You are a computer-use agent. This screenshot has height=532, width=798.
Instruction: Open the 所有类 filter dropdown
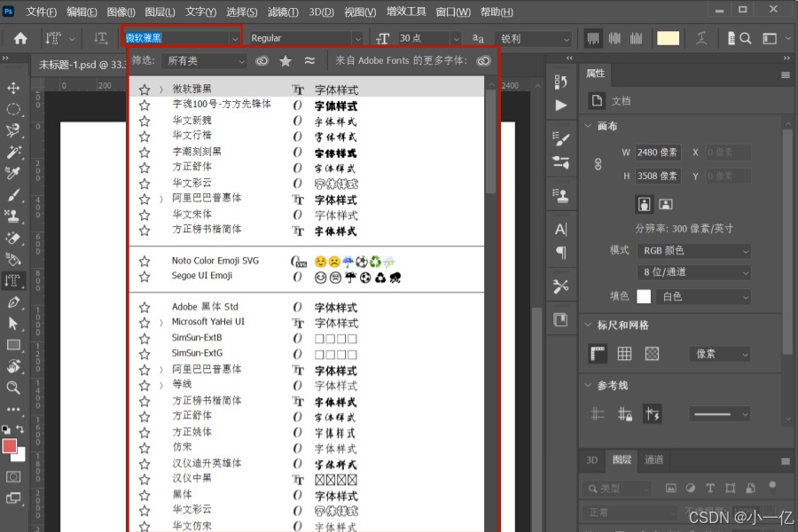(x=204, y=60)
